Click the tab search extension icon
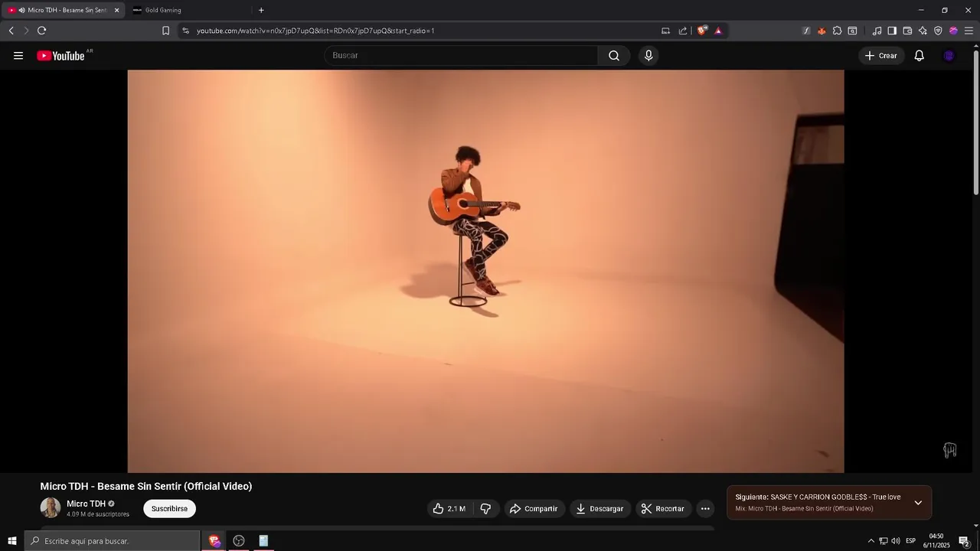This screenshot has width=980, height=551. 852,31
